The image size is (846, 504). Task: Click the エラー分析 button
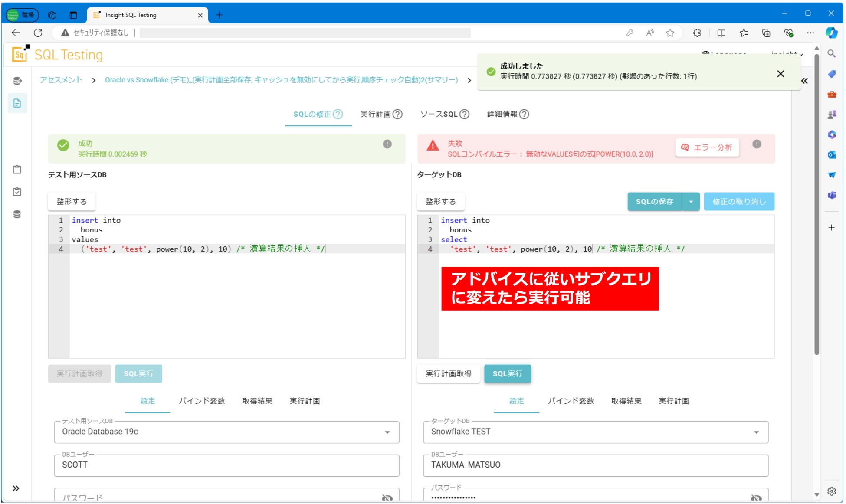pyautogui.click(x=707, y=147)
